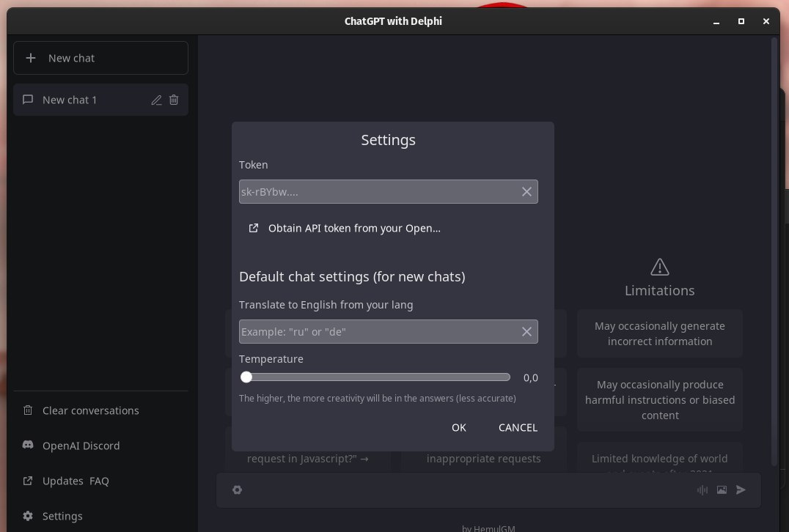Click the send message arrow icon
Image resolution: width=789 pixels, height=532 pixels.
tap(741, 490)
